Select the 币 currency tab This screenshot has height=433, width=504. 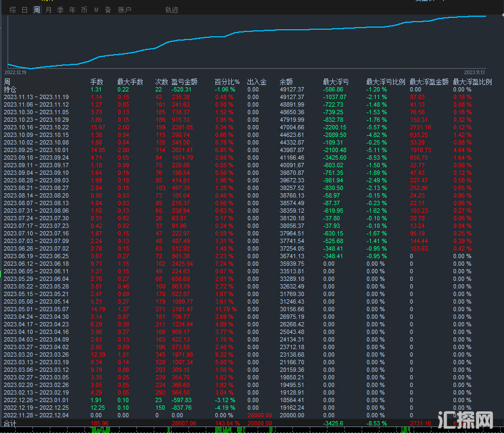84,10
